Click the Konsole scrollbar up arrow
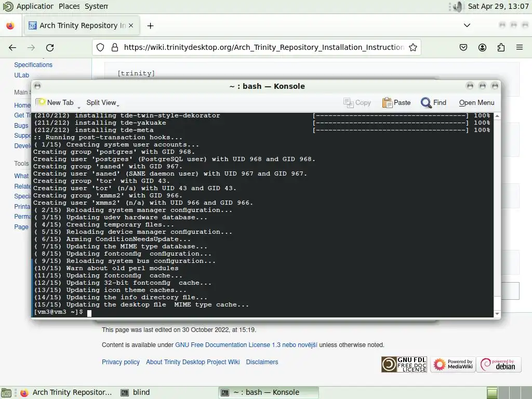This screenshot has width=532, height=399. [497, 116]
